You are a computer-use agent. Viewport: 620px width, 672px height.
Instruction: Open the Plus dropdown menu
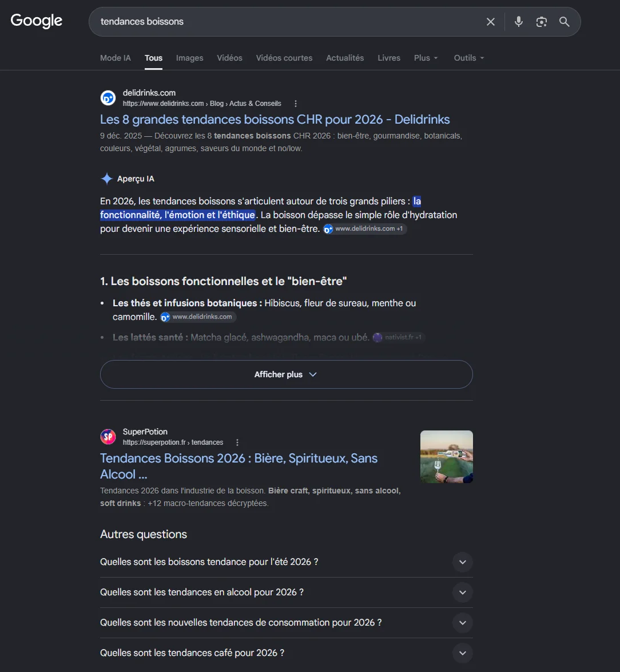pyautogui.click(x=426, y=58)
